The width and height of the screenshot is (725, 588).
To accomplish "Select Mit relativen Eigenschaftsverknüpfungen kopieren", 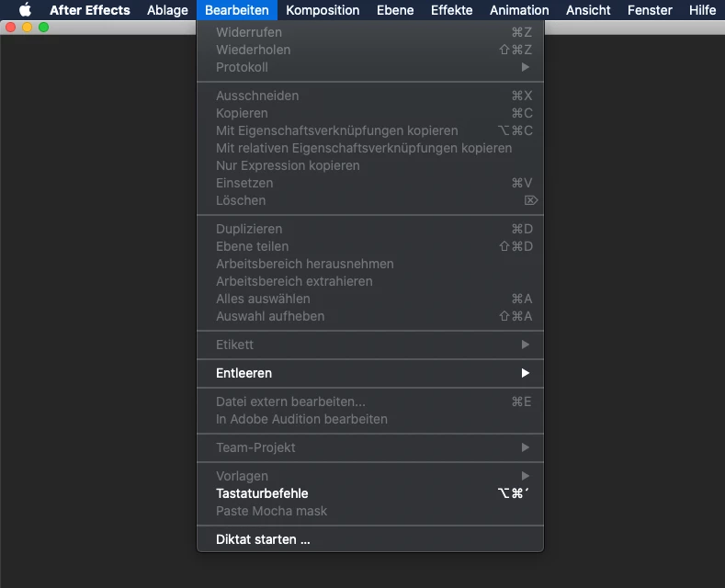I will tap(370, 149).
